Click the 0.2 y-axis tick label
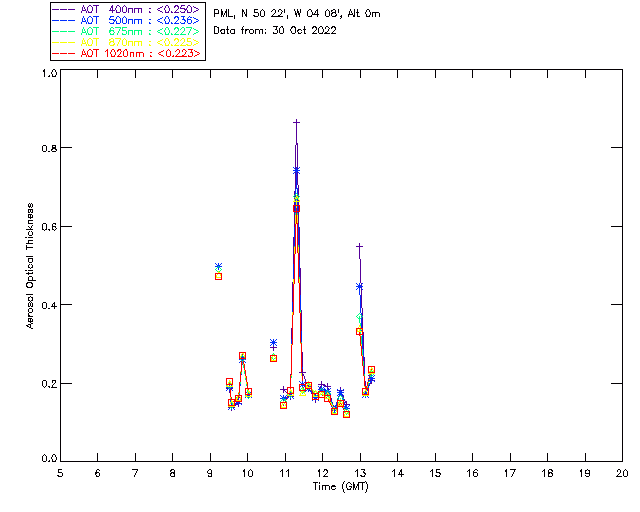This screenshot has width=640, height=512. [x=49, y=384]
